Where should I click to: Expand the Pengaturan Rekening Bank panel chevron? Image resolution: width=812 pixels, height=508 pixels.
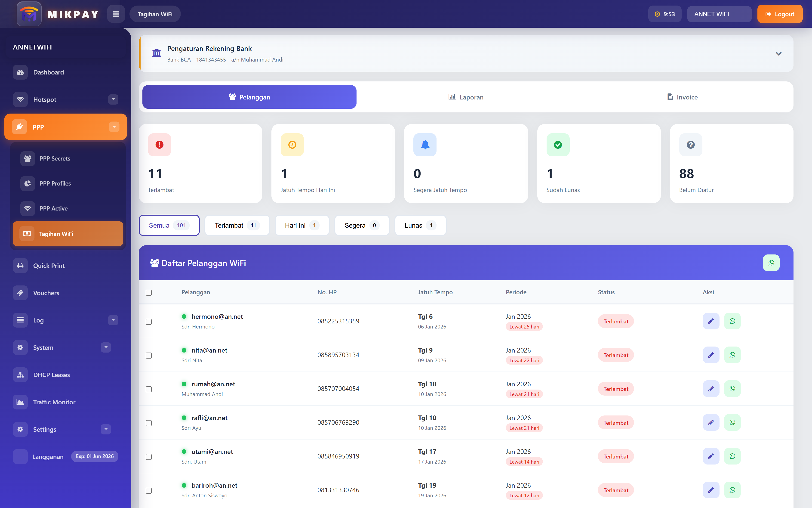[x=778, y=54]
